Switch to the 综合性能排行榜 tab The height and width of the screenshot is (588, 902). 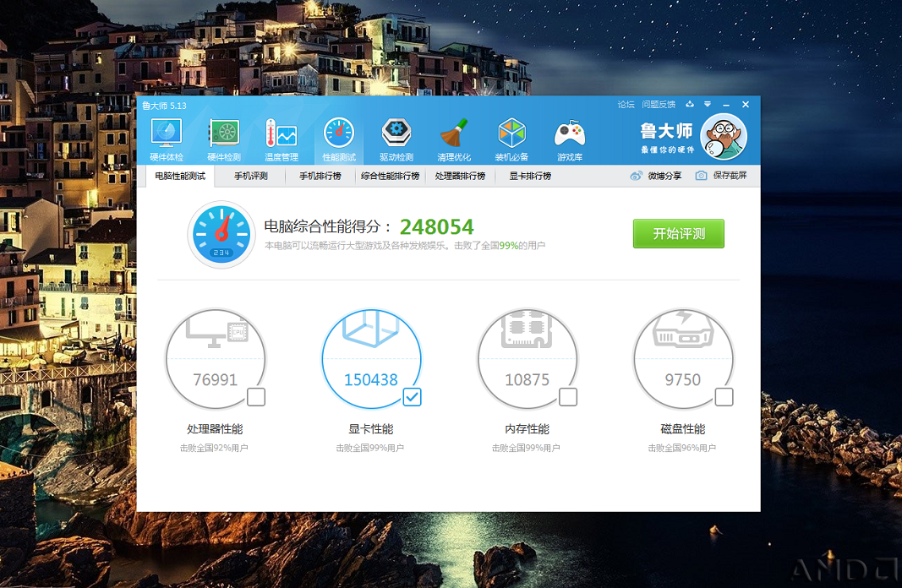[390, 176]
